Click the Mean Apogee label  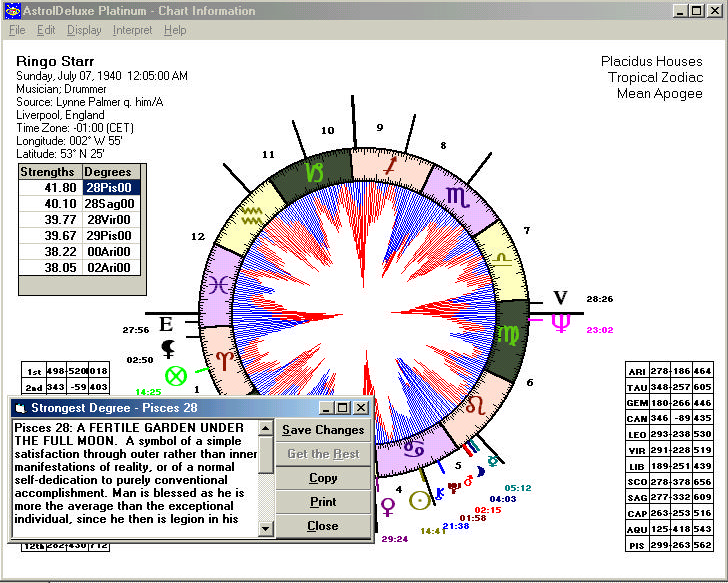coord(659,94)
